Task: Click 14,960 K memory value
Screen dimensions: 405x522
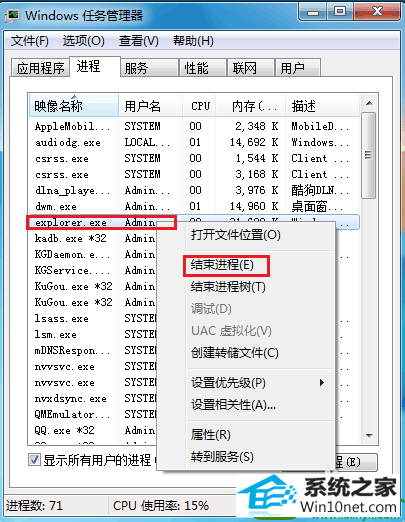Action: [254, 206]
